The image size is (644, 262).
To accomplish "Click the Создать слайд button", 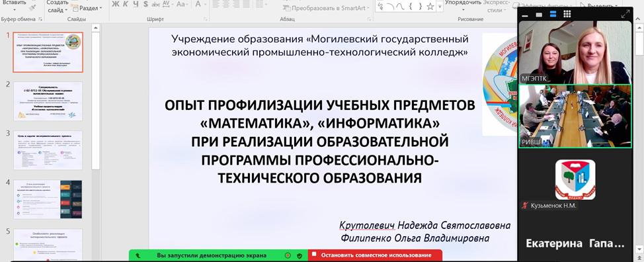I will (x=57, y=6).
